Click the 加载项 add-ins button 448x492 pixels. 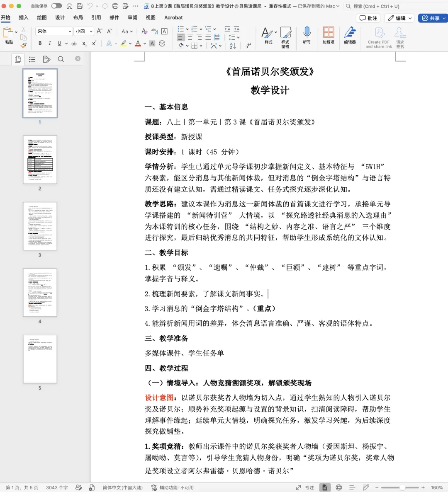coord(329,35)
